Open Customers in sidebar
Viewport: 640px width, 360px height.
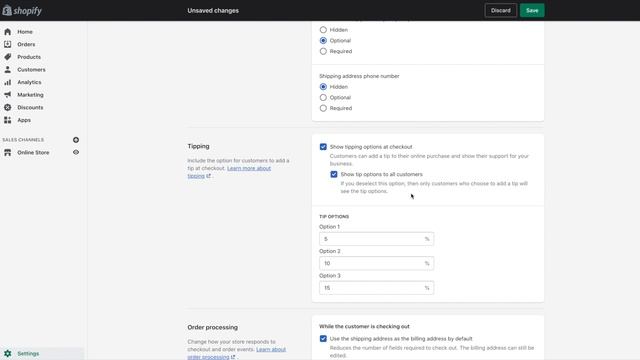pyautogui.click(x=31, y=69)
